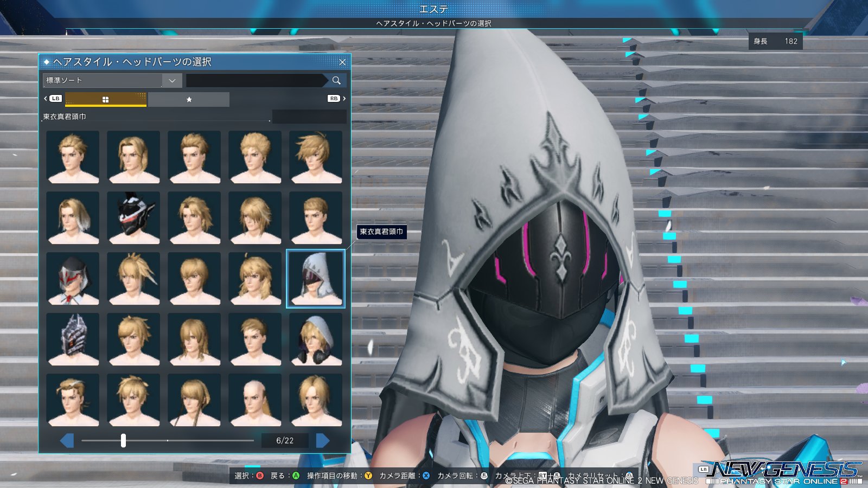Close the hairstyle selection panel
This screenshot has height=488, width=868.
point(342,62)
